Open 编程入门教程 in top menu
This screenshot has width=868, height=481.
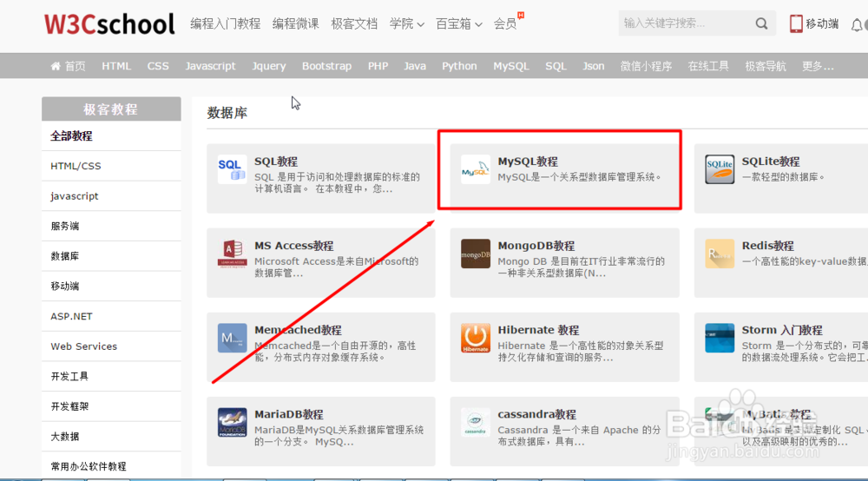tap(226, 23)
